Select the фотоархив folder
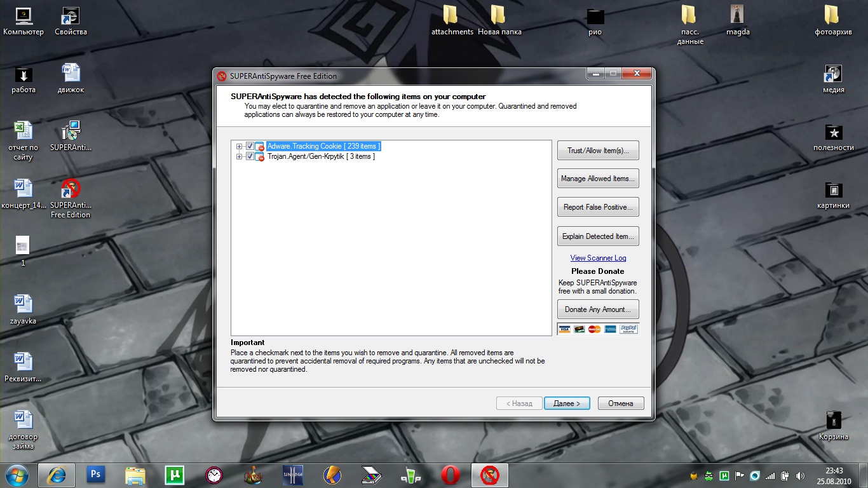 pyautogui.click(x=833, y=21)
